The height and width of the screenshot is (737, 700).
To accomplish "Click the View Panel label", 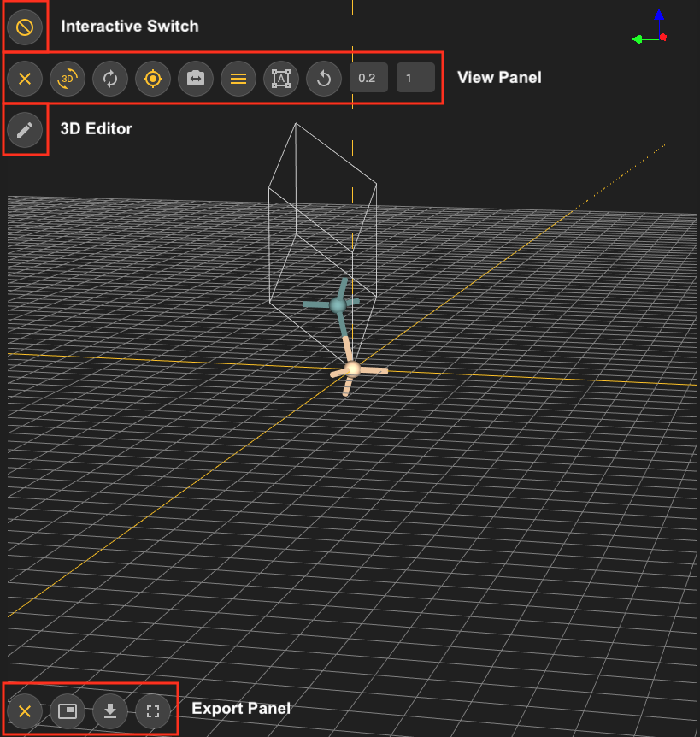I will point(499,77).
